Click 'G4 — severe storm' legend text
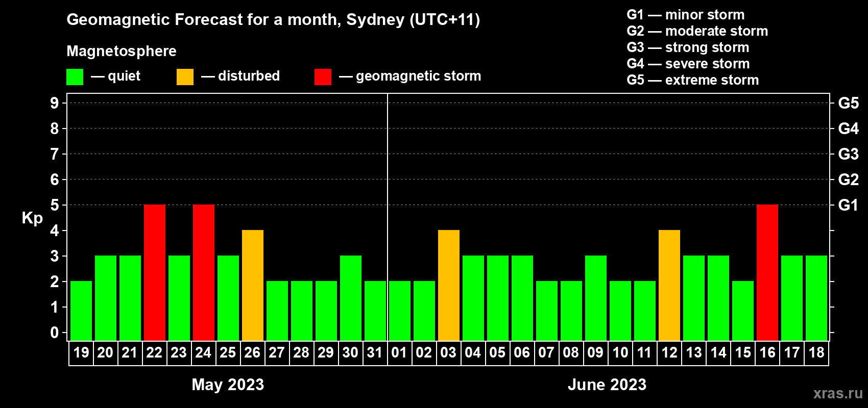The image size is (868, 408). [x=688, y=64]
